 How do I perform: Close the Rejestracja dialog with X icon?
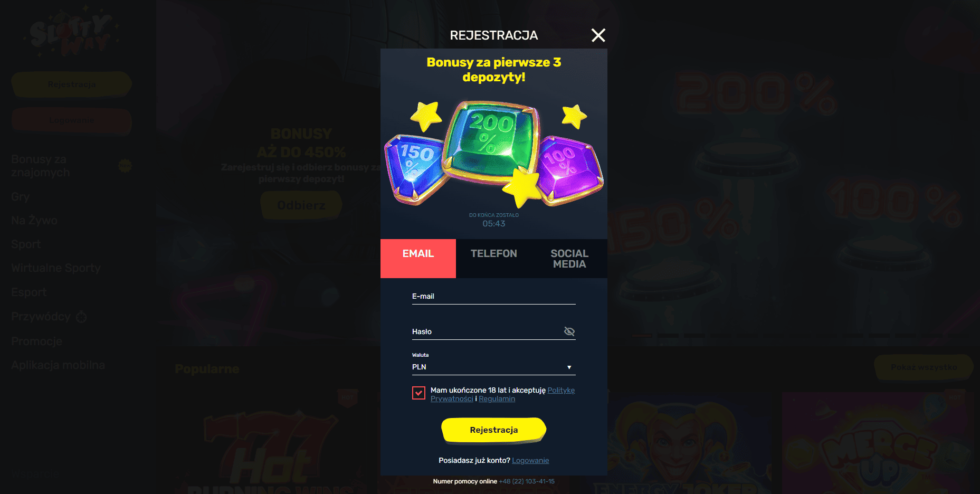point(598,35)
